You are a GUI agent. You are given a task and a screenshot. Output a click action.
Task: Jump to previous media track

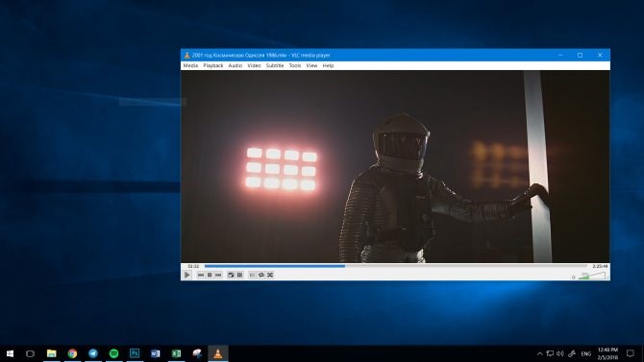(x=201, y=275)
